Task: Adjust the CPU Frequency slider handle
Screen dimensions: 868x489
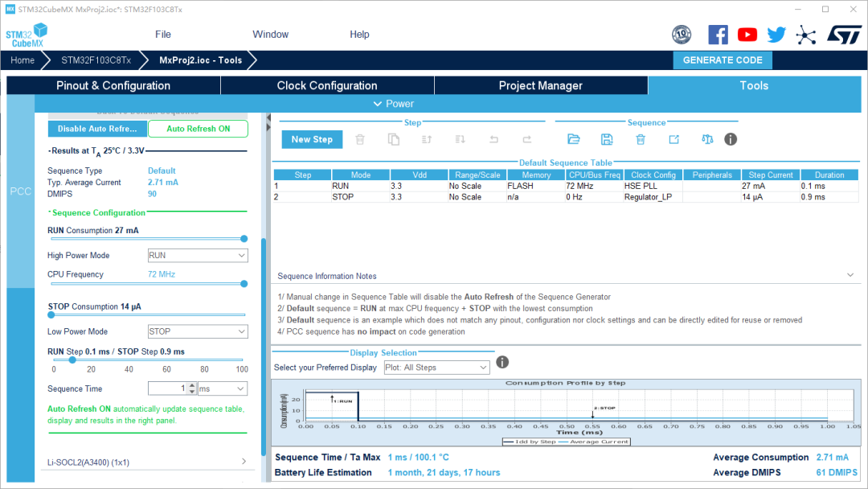Action: point(244,284)
